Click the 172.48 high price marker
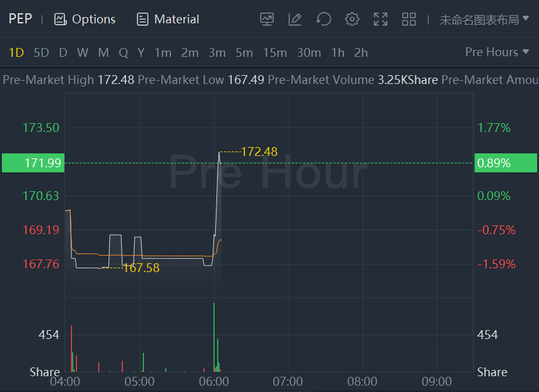Image resolution: width=539 pixels, height=392 pixels. pos(259,151)
